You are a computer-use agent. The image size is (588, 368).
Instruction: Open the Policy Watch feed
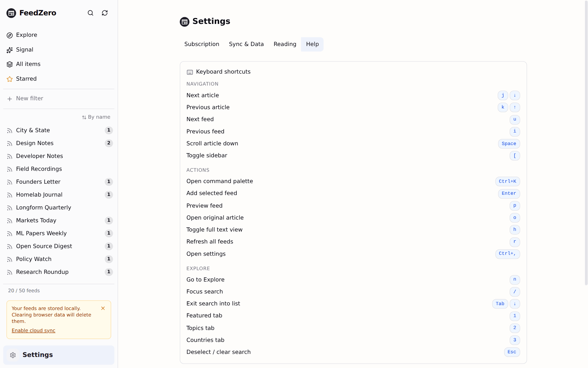59,259
